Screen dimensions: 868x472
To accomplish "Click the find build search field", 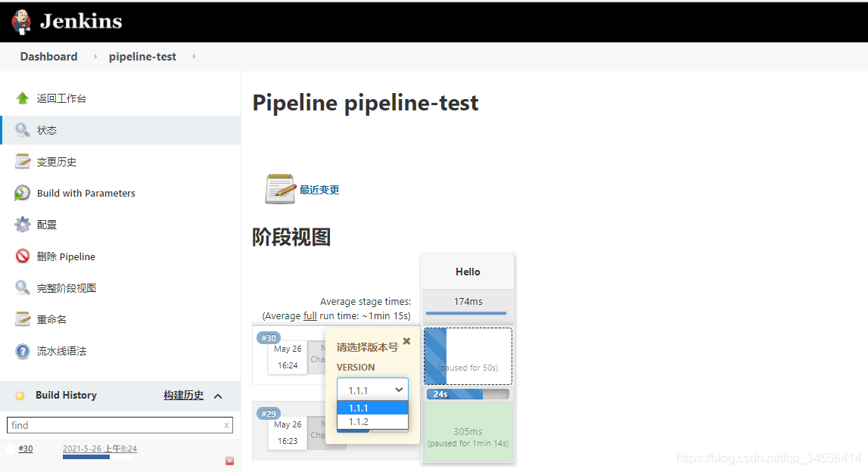I will coord(120,425).
